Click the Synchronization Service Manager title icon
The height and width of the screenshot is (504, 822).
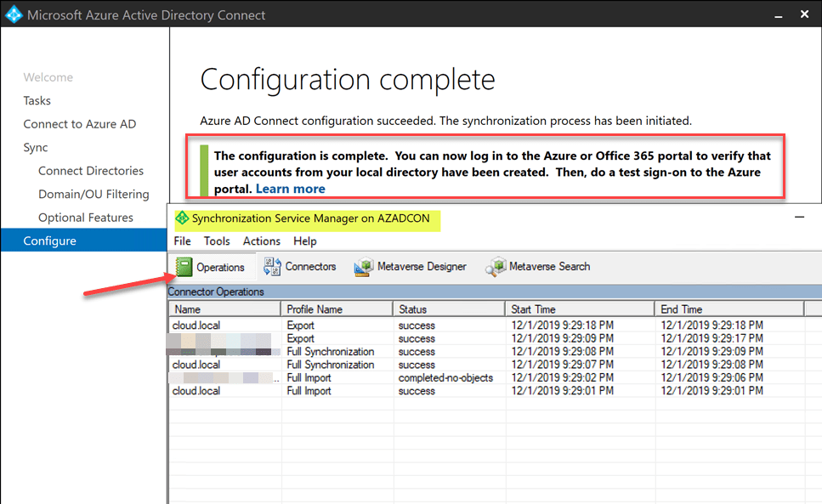click(x=182, y=218)
